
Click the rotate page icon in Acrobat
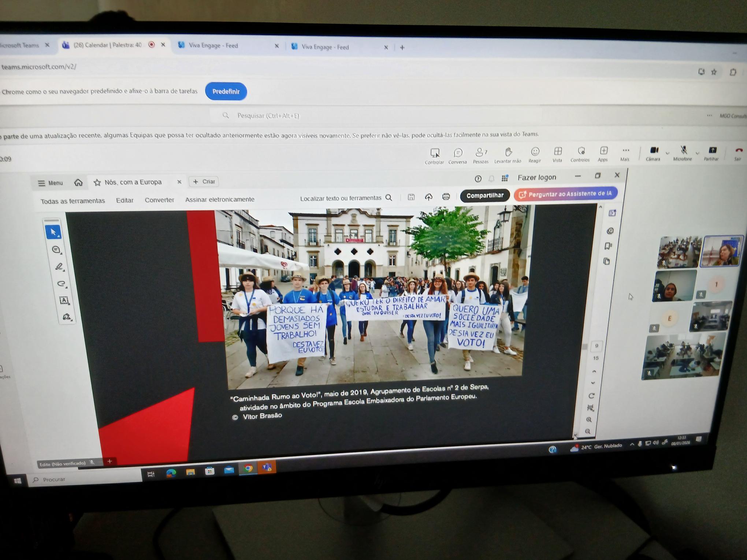click(x=591, y=396)
